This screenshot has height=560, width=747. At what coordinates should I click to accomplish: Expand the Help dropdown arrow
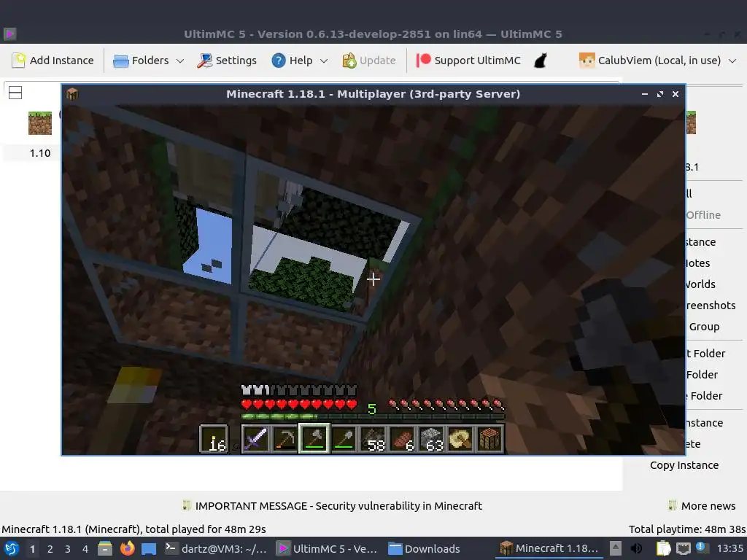[324, 61]
